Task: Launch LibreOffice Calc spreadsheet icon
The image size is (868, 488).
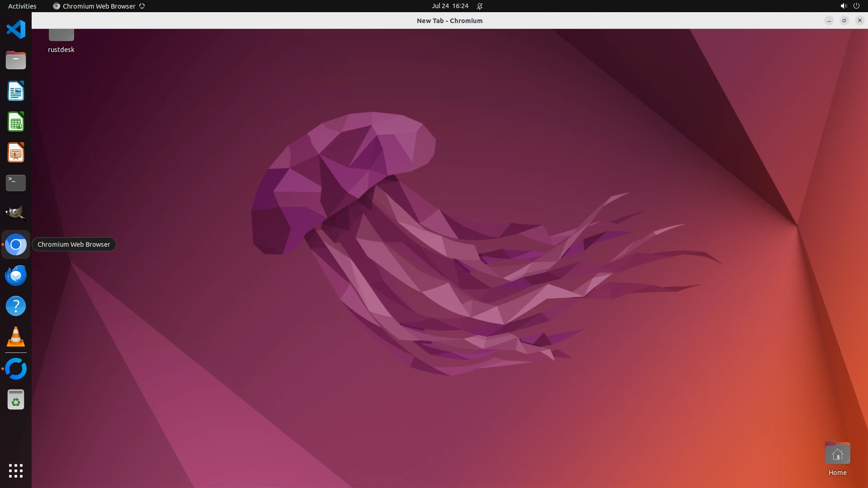Action: pyautogui.click(x=16, y=122)
